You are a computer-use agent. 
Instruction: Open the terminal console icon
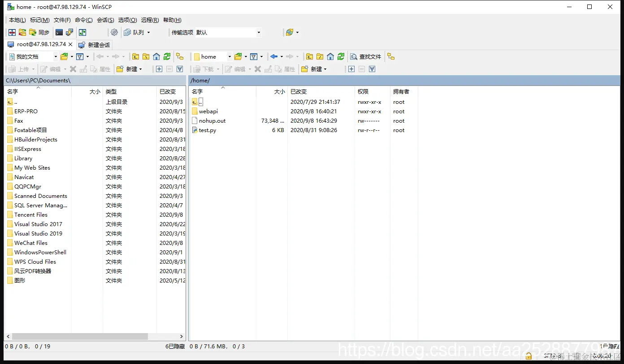point(59,32)
